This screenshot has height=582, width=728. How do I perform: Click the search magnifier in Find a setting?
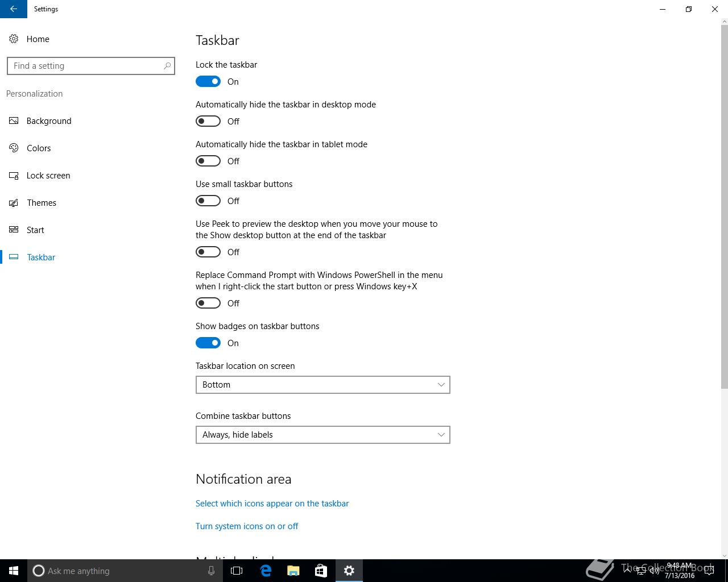167,66
